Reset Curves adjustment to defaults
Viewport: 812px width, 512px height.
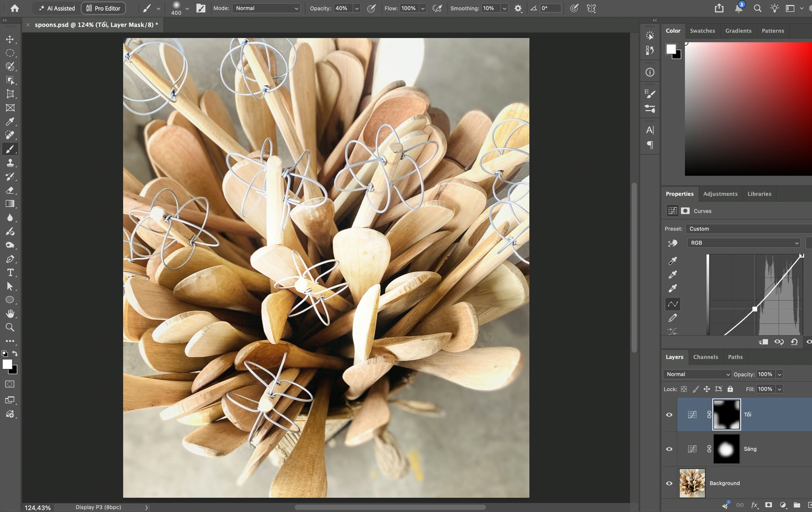794,342
